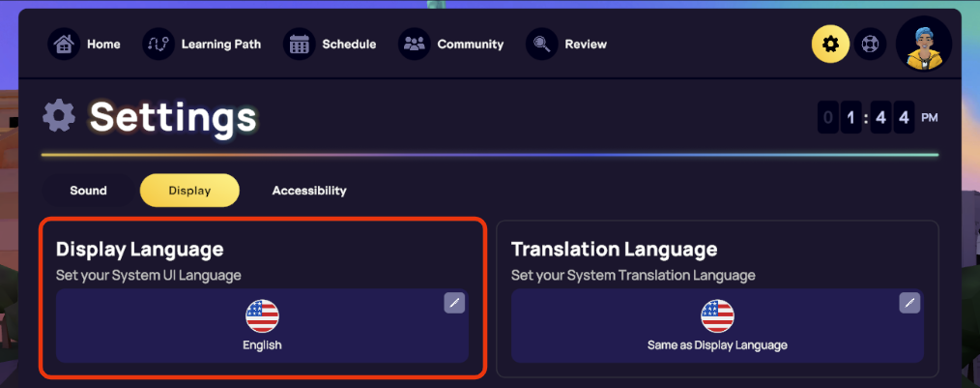This screenshot has height=388, width=980.
Task: Open the Community people icon
Action: coord(414,45)
